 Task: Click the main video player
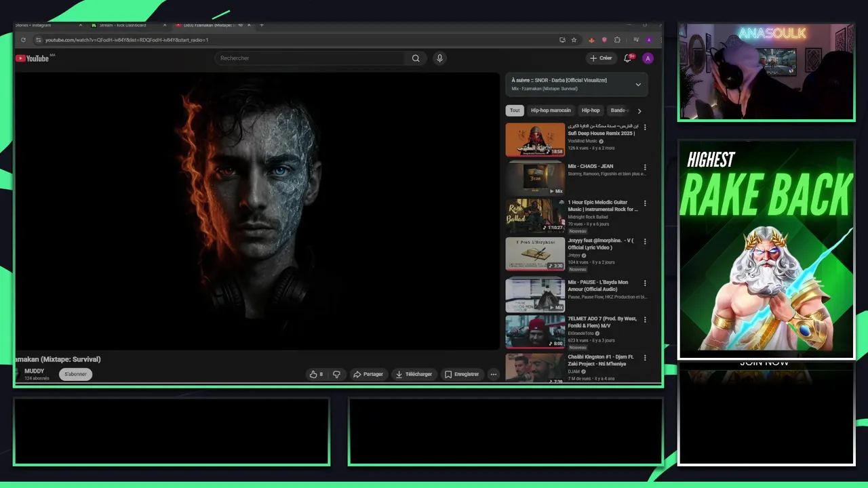pyautogui.click(x=257, y=211)
